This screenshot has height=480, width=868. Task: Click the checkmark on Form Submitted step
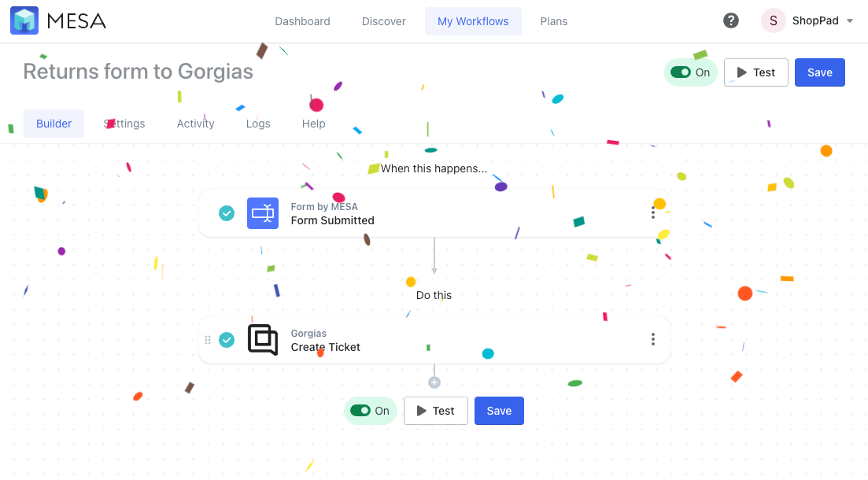[x=227, y=213]
